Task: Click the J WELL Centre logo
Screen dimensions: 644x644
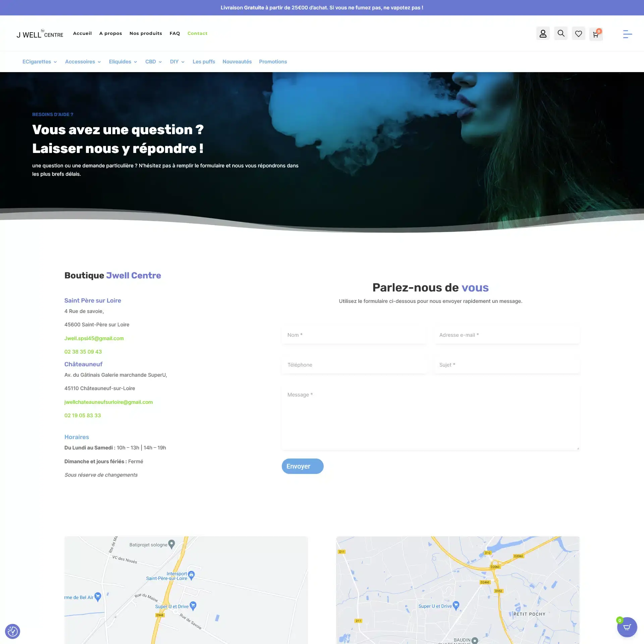Action: point(40,34)
